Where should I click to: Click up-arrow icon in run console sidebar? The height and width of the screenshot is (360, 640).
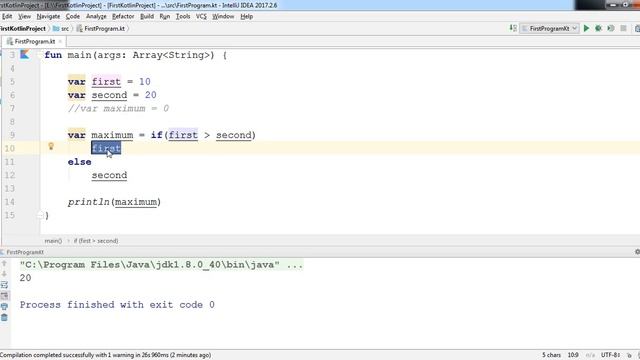click(x=4, y=263)
